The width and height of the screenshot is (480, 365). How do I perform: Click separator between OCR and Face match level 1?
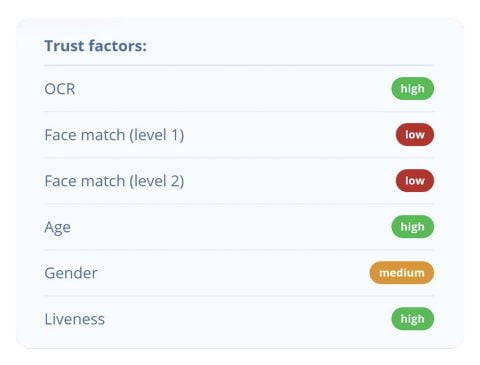tap(239, 111)
